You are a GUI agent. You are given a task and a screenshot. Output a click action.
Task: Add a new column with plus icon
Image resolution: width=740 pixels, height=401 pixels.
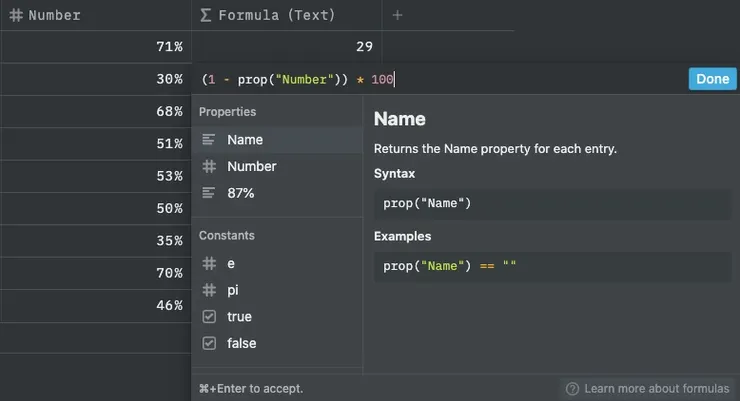pyautogui.click(x=397, y=15)
